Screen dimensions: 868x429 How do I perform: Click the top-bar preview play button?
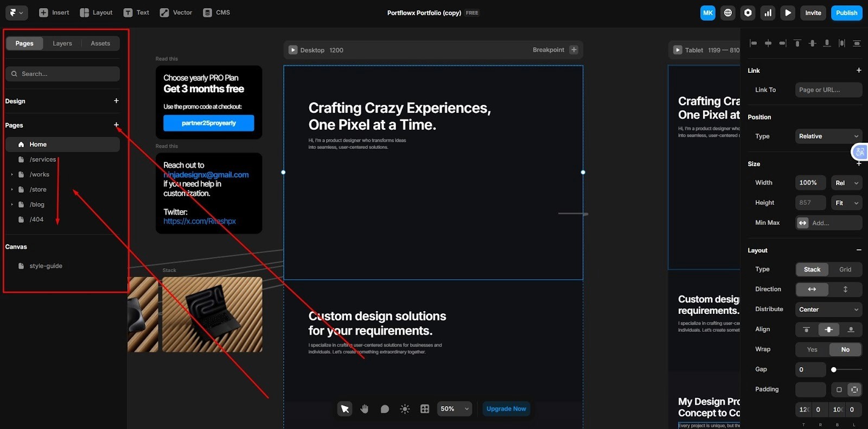click(788, 13)
